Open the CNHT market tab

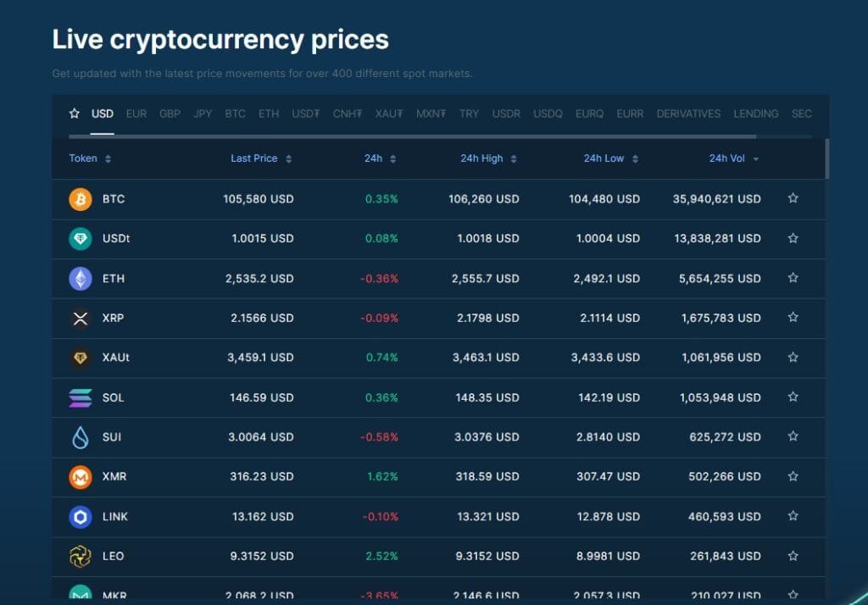pyautogui.click(x=347, y=114)
